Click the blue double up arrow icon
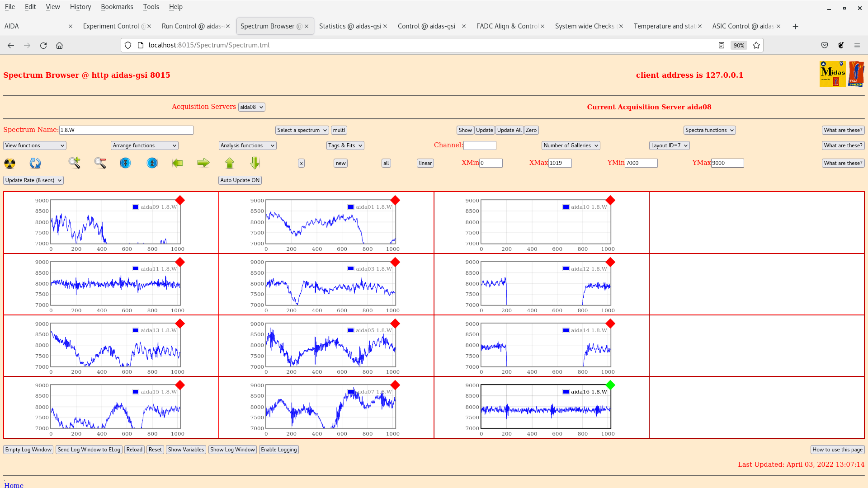 coord(152,163)
